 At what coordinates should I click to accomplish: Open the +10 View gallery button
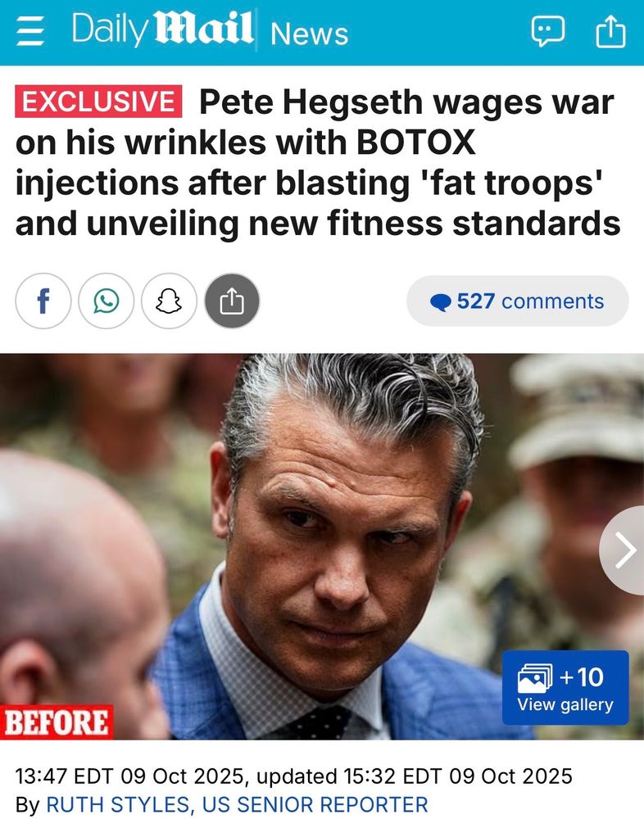(x=565, y=687)
